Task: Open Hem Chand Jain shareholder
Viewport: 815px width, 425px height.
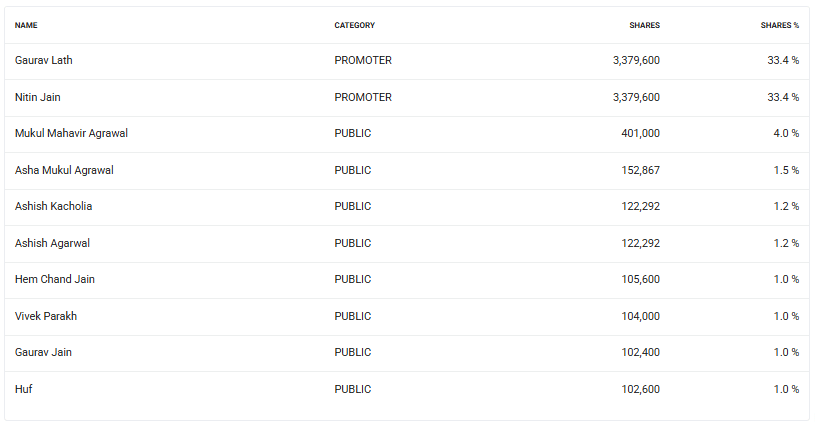Action: (x=55, y=279)
